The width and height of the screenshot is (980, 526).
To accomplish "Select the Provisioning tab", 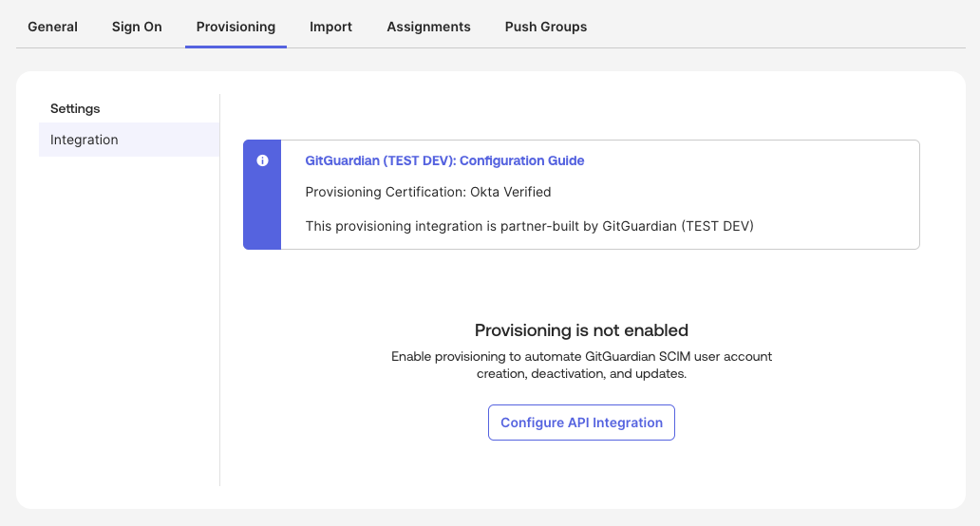I will (236, 27).
